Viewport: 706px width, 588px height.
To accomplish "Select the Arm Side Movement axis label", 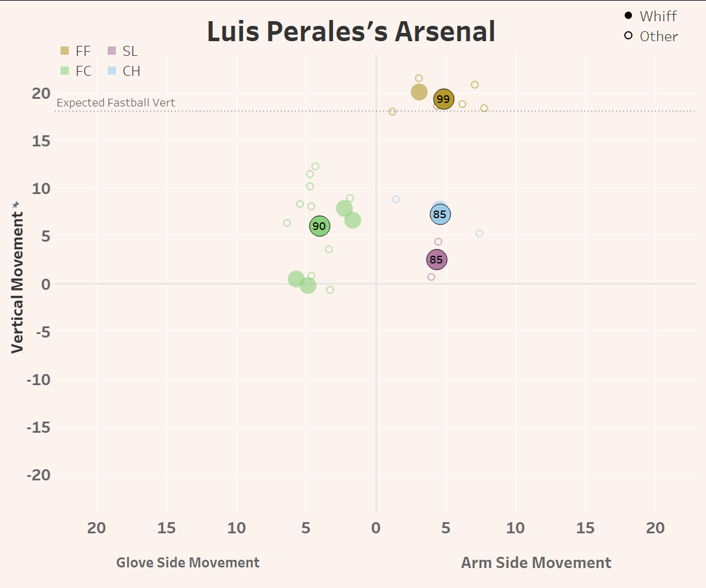I will [536, 563].
